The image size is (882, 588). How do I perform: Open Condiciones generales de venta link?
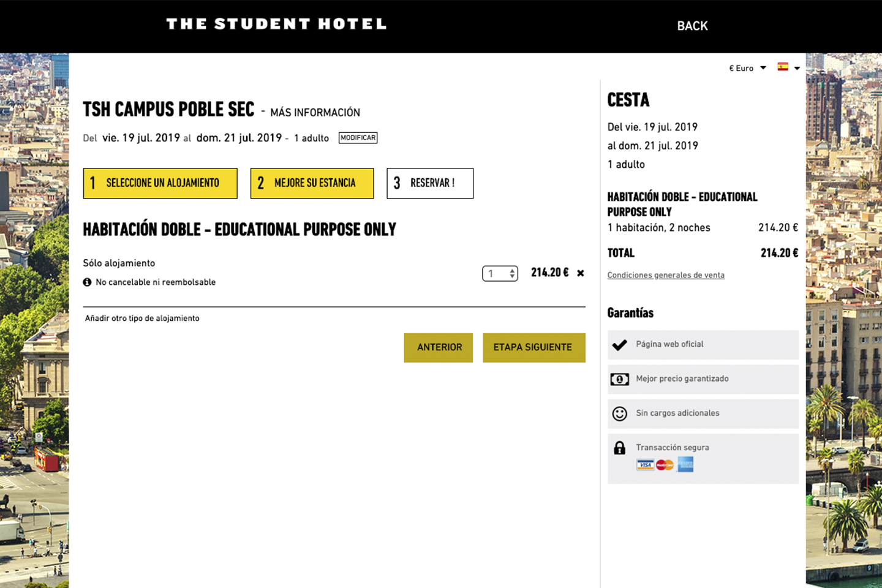click(666, 276)
